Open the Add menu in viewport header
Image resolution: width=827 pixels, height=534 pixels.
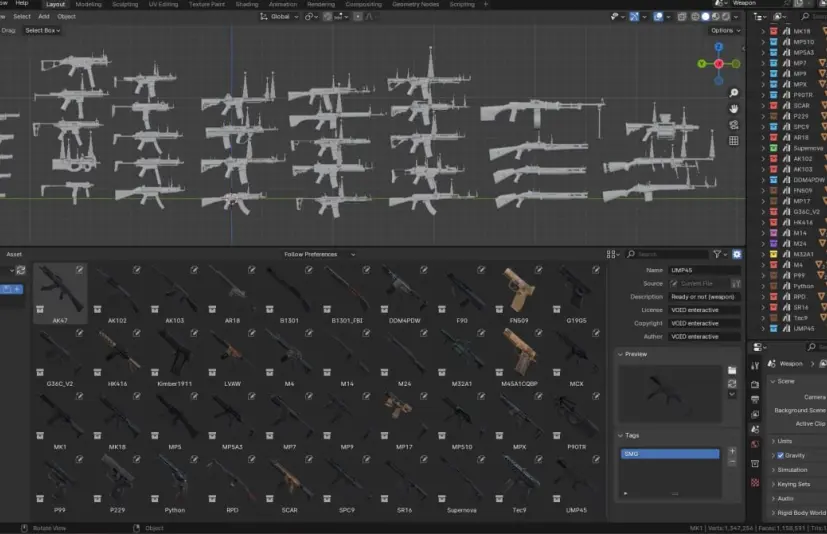point(44,17)
